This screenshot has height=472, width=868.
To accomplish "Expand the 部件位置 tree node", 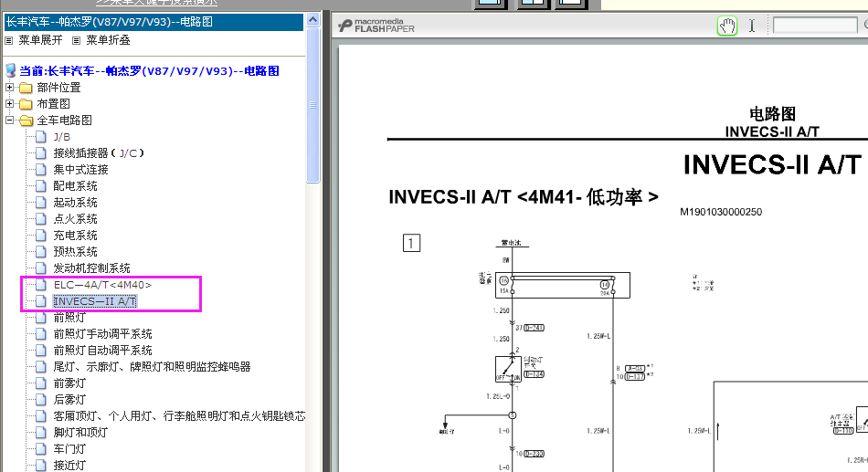I will click(x=9, y=88).
